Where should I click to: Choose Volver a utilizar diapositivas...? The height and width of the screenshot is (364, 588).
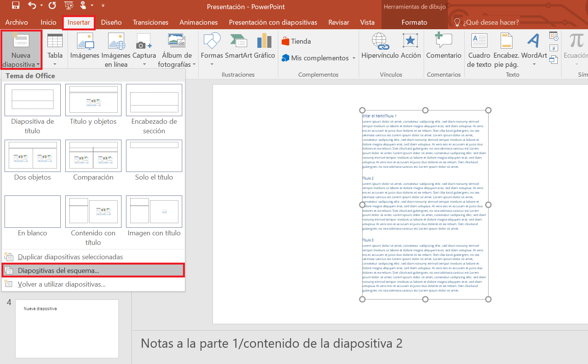click(x=93, y=284)
